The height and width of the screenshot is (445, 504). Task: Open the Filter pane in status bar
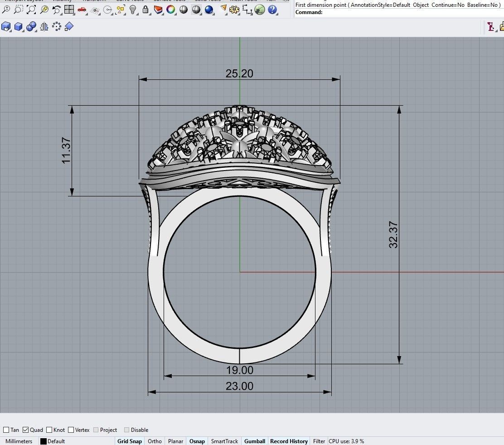tap(319, 441)
